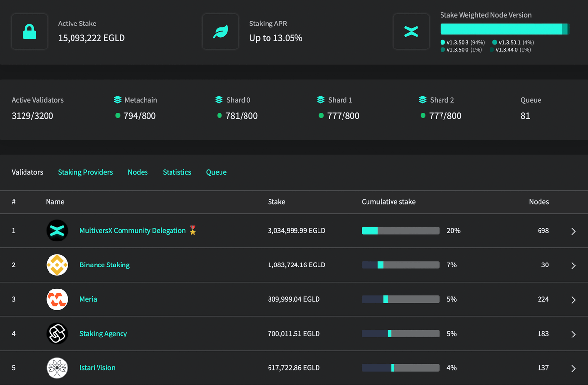Expand the MultiversX Community Delegation row arrow
Image resolution: width=588 pixels, height=385 pixels.
click(573, 231)
